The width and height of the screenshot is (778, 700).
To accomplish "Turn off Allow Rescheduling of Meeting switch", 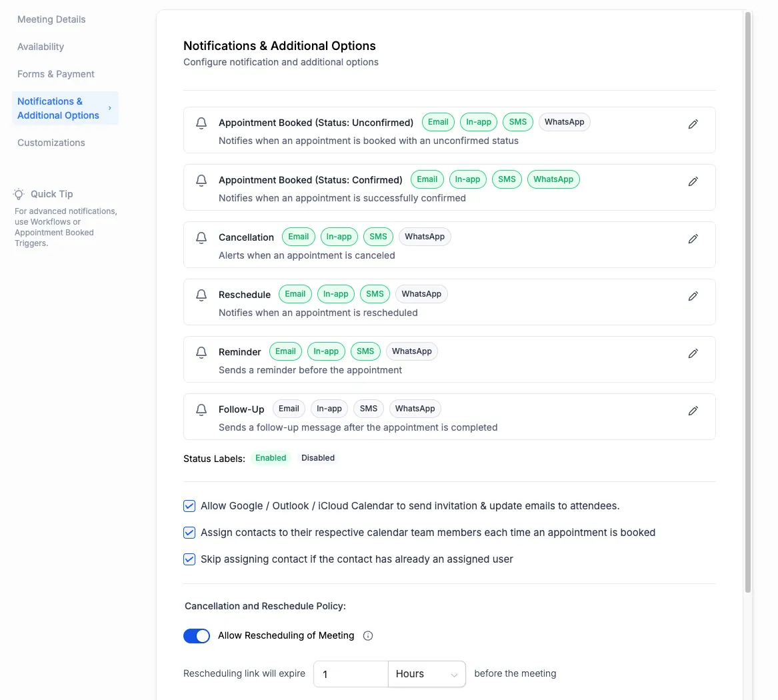I will (197, 636).
